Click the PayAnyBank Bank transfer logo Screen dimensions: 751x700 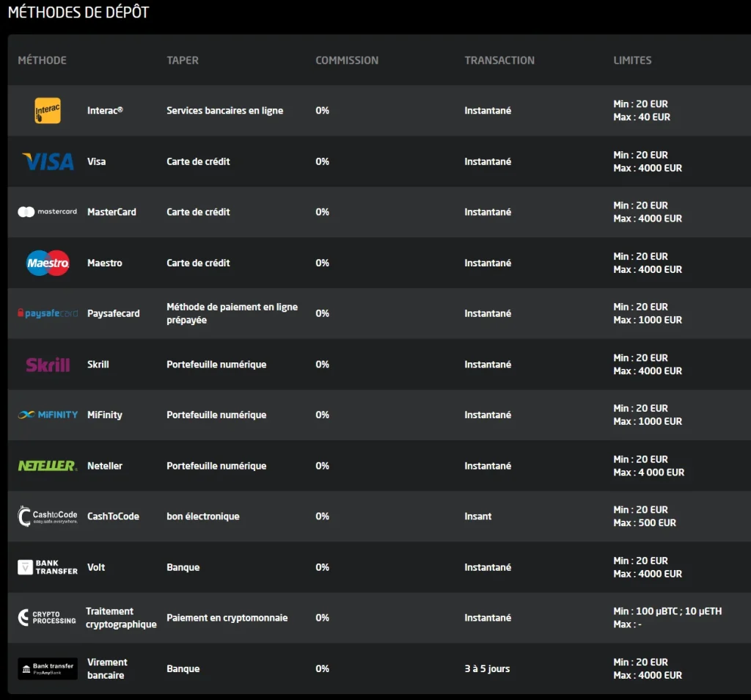(x=48, y=669)
